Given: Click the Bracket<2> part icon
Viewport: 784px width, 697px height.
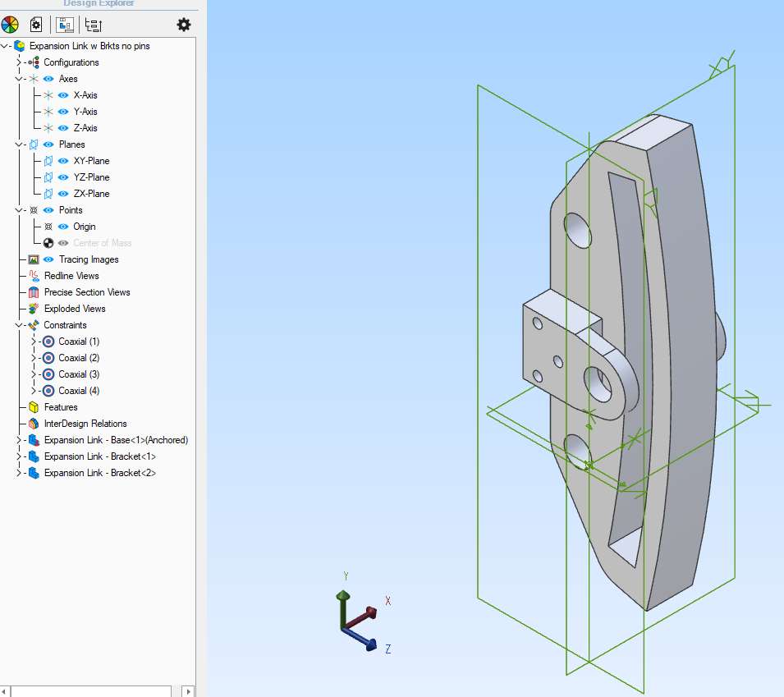Looking at the screenshot, I should tap(34, 473).
